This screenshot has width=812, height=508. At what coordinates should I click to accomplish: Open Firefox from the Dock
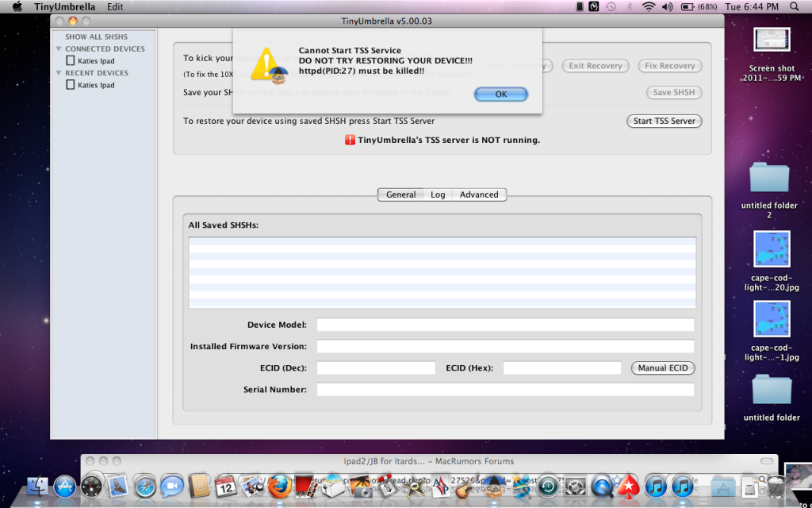[x=279, y=487]
